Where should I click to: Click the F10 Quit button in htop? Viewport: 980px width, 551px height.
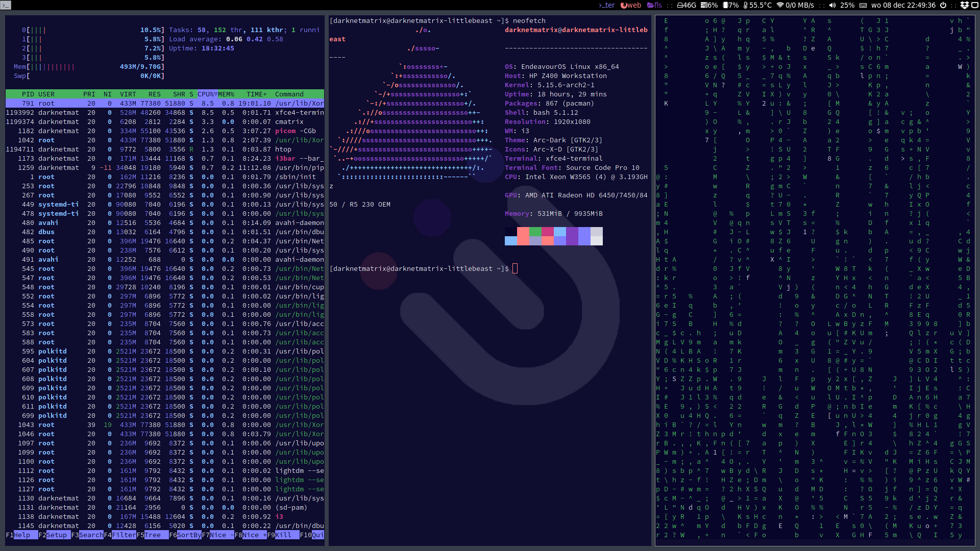(312, 535)
